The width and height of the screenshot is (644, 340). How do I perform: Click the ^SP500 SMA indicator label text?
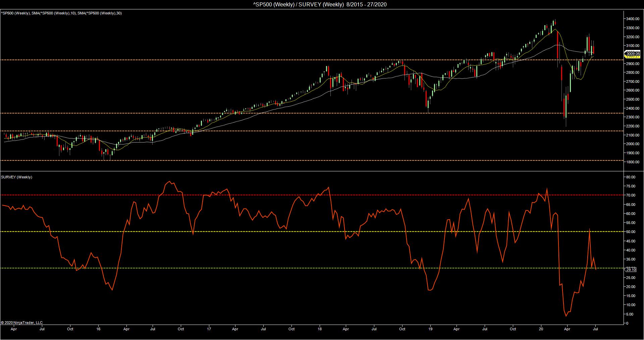tap(61, 13)
